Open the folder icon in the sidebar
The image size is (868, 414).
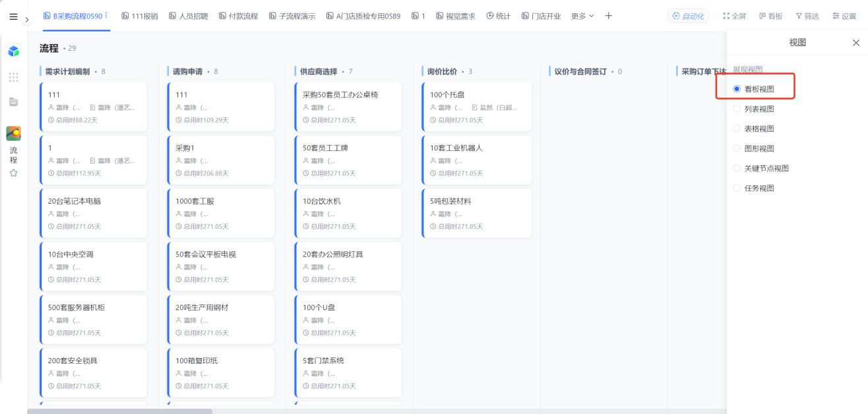[13, 102]
